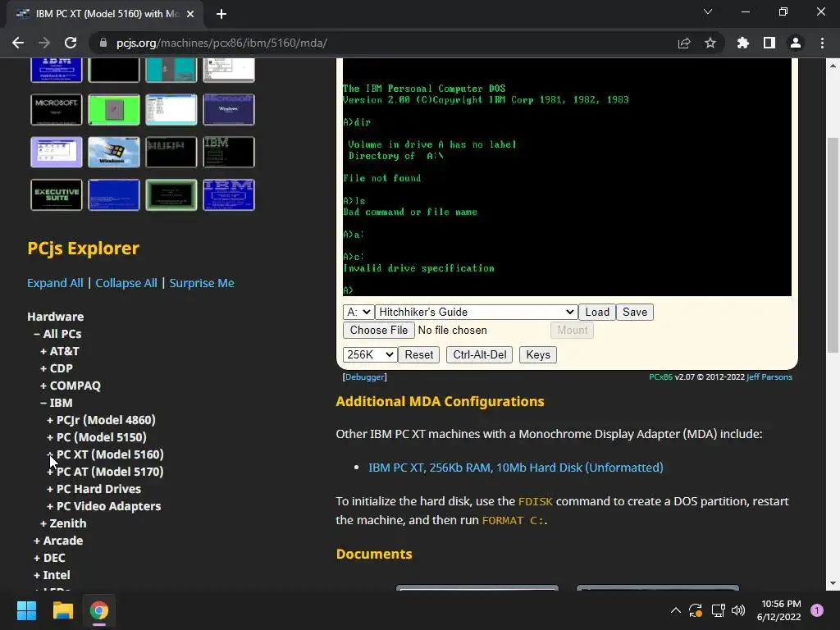Open Chrome's three-dot menu
Image resolution: width=840 pixels, height=630 pixels.
[822, 43]
